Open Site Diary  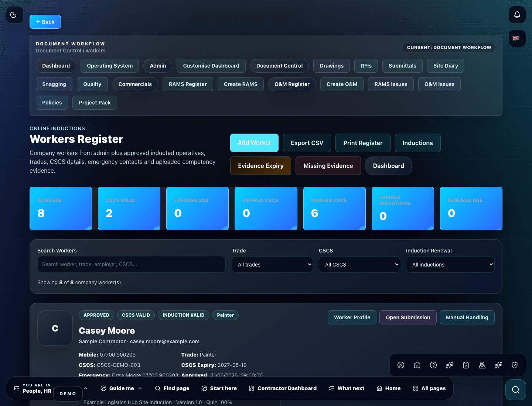(x=446, y=66)
